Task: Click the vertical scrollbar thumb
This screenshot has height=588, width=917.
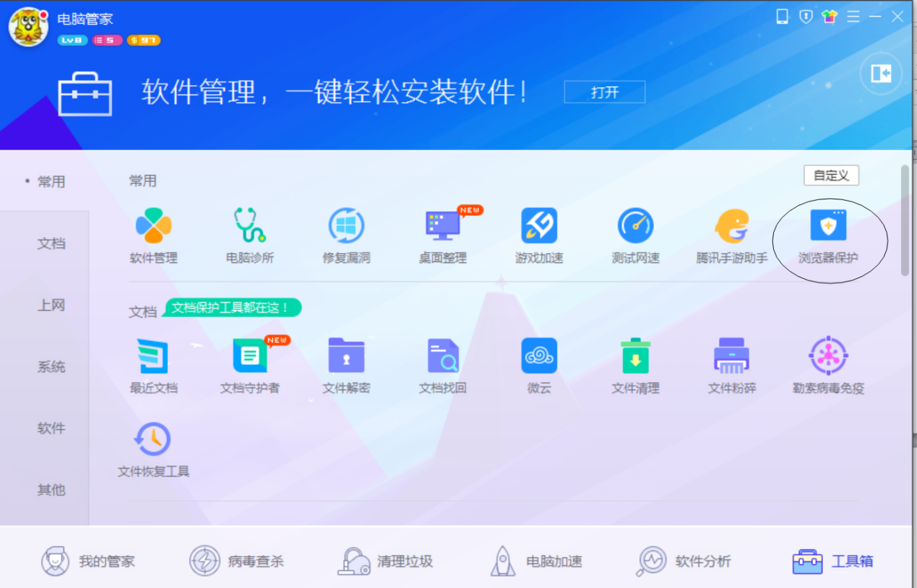Action: pyautogui.click(x=905, y=220)
